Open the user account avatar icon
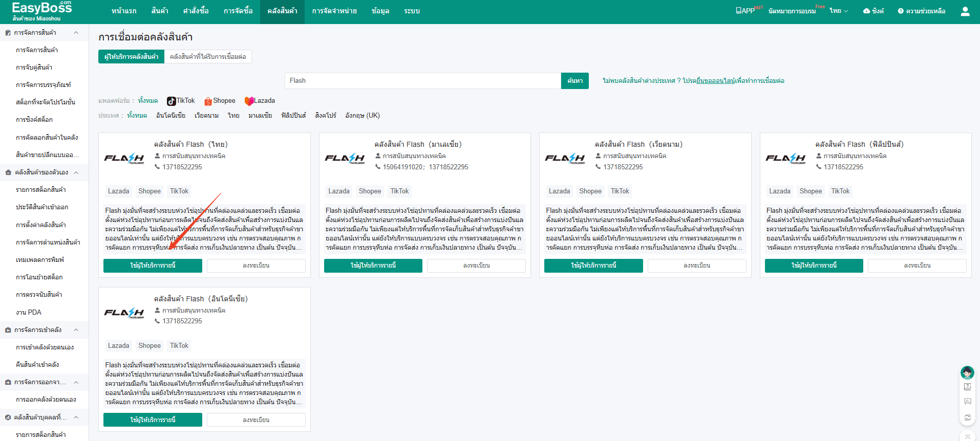 coord(965,11)
